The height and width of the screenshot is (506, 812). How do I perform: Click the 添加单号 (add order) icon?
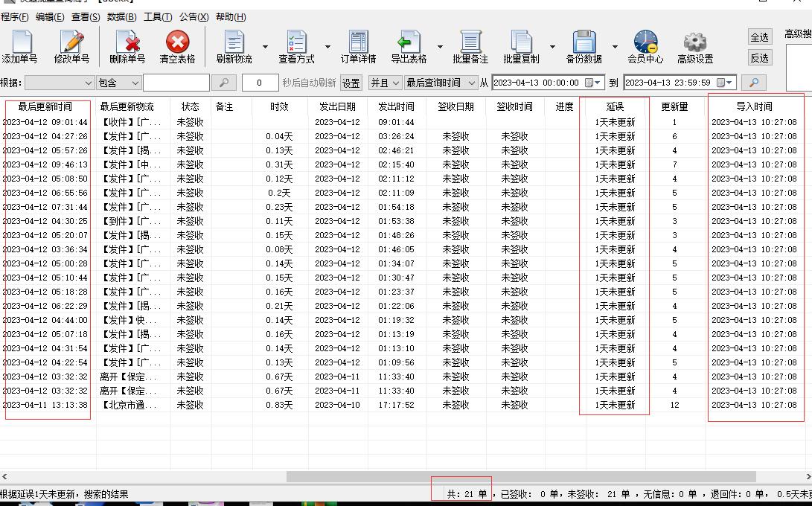tap(21, 45)
